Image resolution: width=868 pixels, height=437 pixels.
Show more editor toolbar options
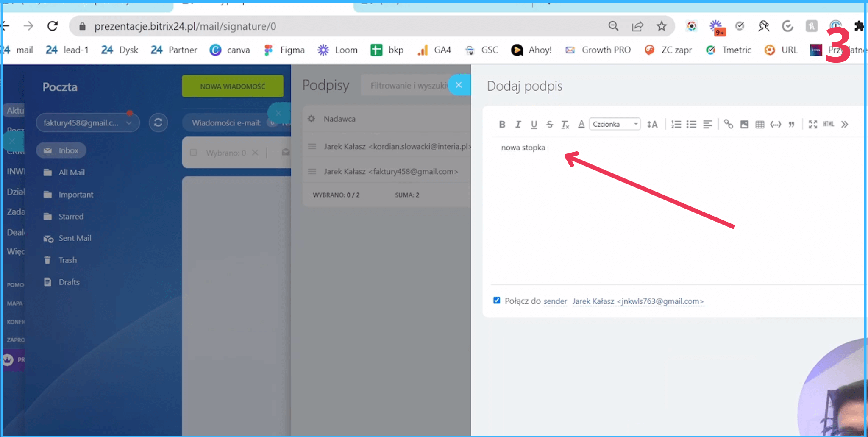pos(845,124)
